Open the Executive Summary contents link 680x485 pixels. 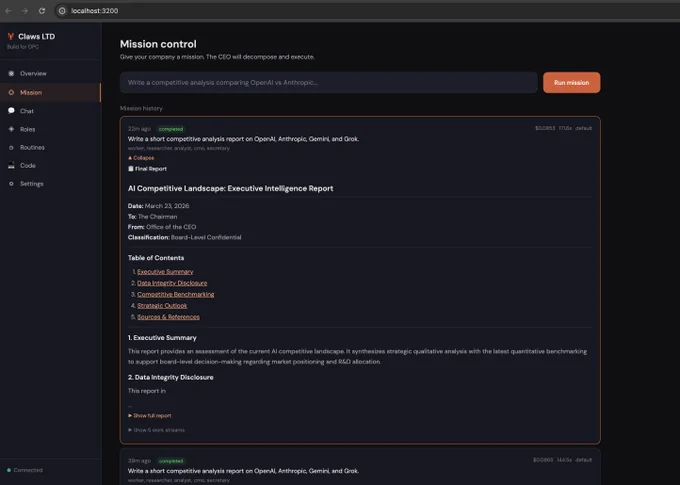click(x=165, y=272)
